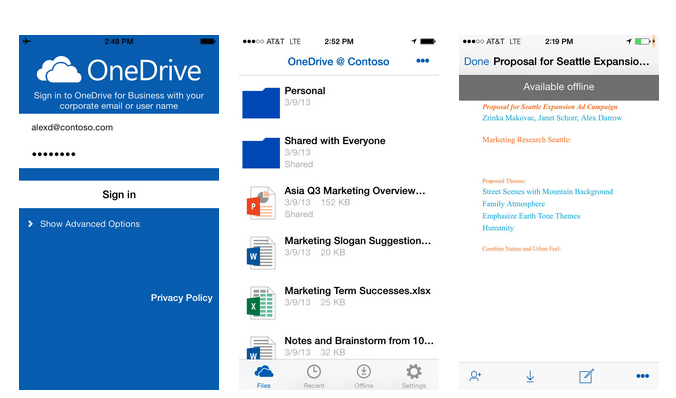Tap the OneDrive @ Contoso title
The width and height of the screenshot is (676, 398).
[x=338, y=62]
